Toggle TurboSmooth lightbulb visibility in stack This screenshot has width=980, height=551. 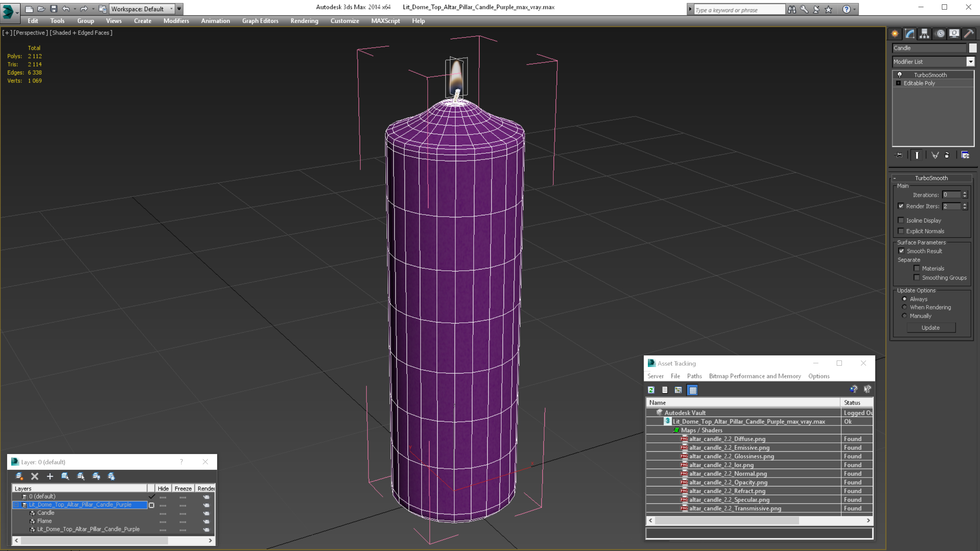(x=900, y=74)
